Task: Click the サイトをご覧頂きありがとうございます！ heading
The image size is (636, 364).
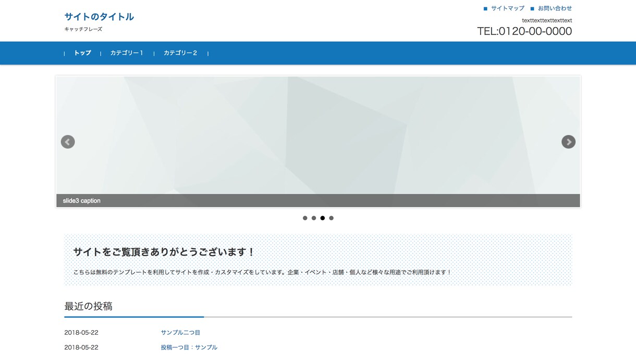Action: pos(164,252)
